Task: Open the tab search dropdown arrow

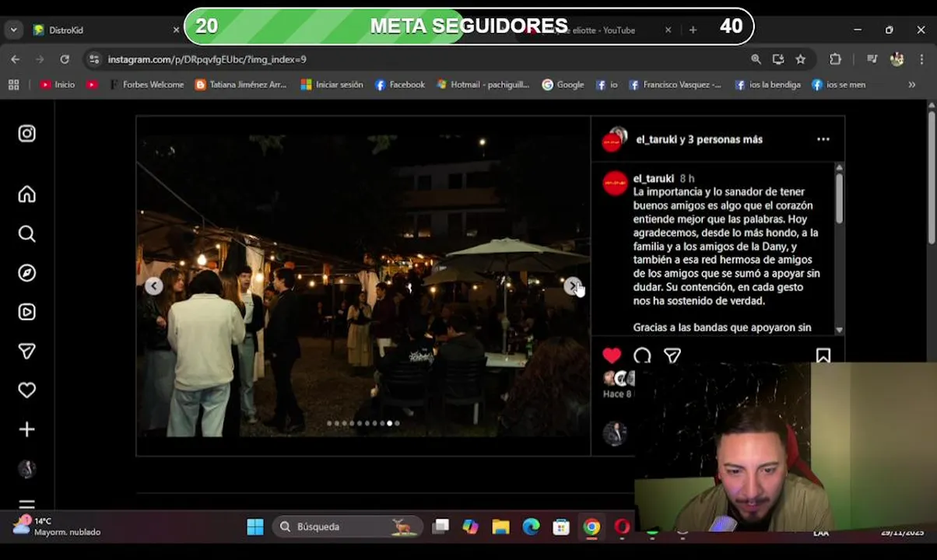Action: click(13, 30)
